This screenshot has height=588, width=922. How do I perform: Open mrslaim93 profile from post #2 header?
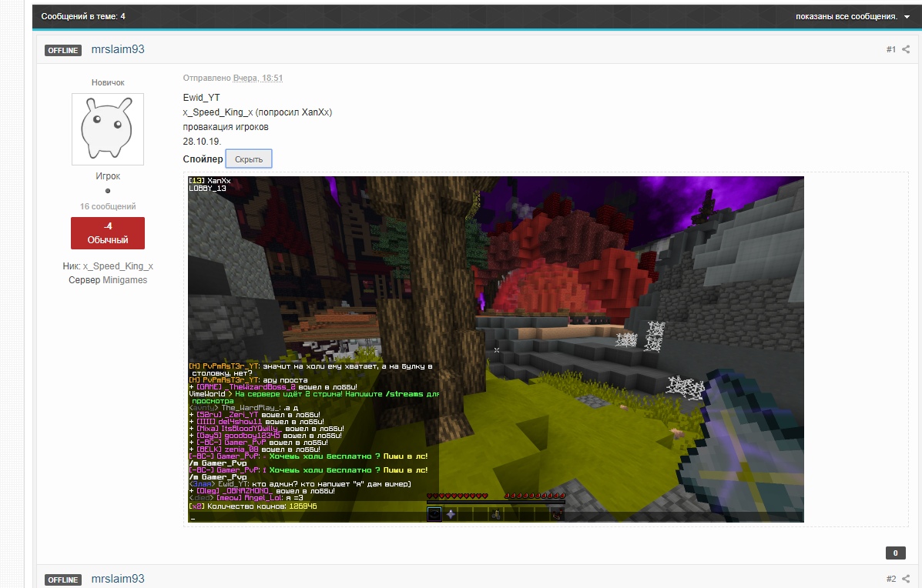[x=118, y=580]
